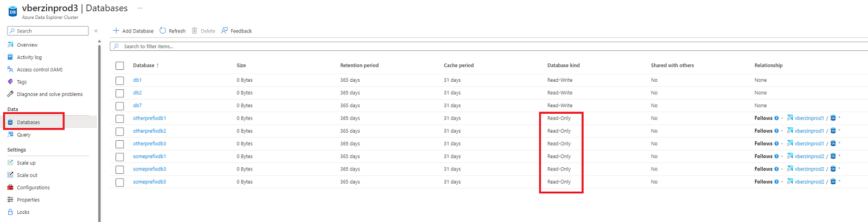Open the ellipsis menu beside the Databases title
The width and height of the screenshot is (868, 222).
click(x=140, y=8)
